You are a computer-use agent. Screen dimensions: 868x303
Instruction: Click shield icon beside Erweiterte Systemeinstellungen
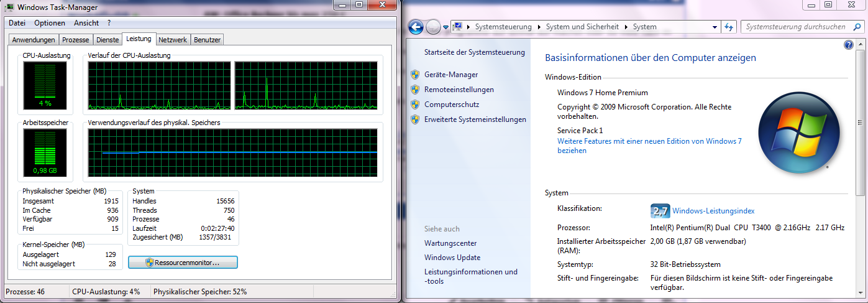[415, 119]
